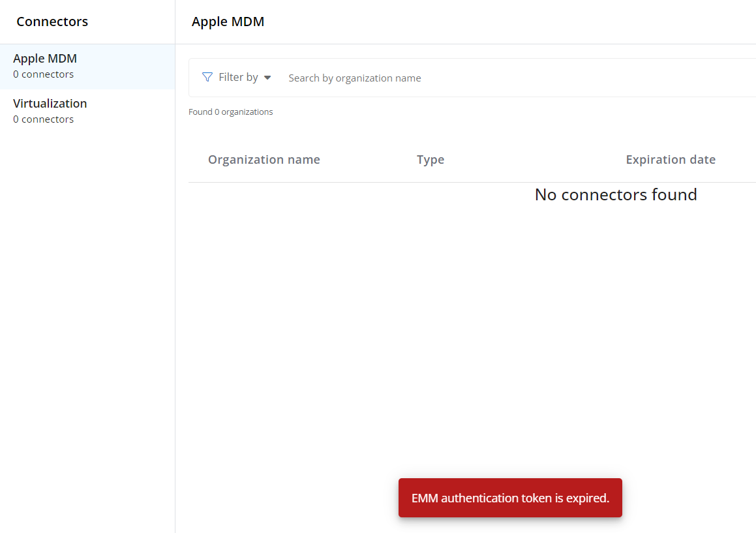Screen dimensions: 756x533
Task: Click the Connectors sidebar heading
Action: click(x=52, y=22)
